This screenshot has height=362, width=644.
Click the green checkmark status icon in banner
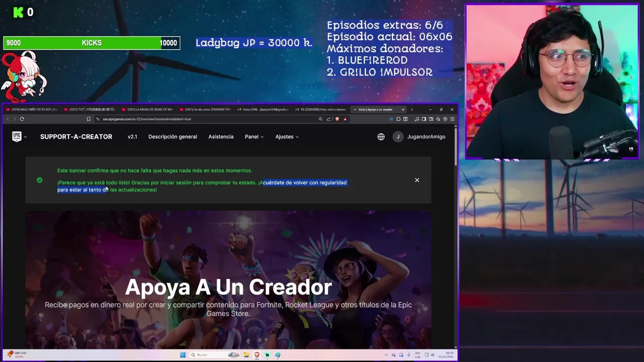click(40, 180)
